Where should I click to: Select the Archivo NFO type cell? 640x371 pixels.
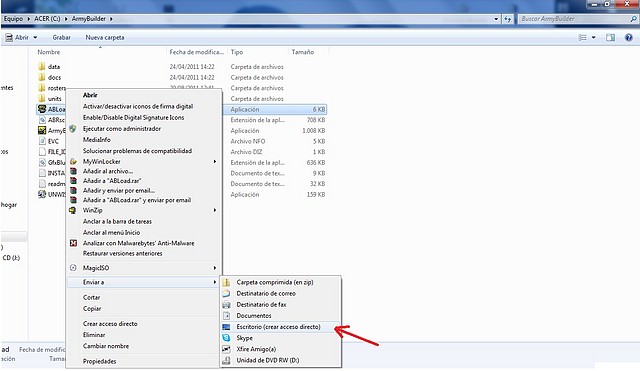pos(248,141)
